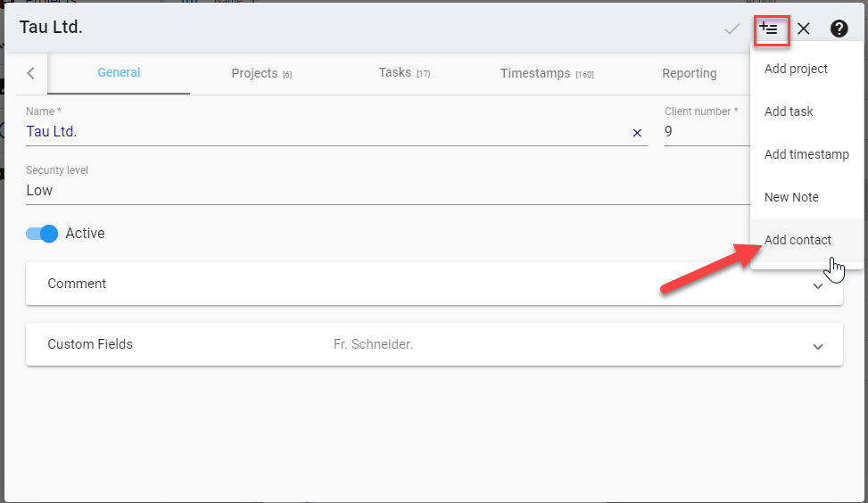Clear the Name field with X icon

click(x=637, y=133)
